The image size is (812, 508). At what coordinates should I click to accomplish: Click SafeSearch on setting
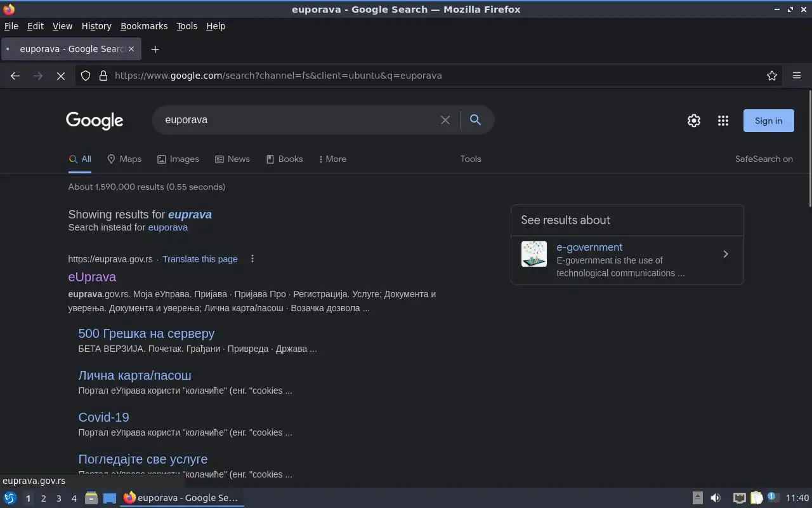[764, 159]
